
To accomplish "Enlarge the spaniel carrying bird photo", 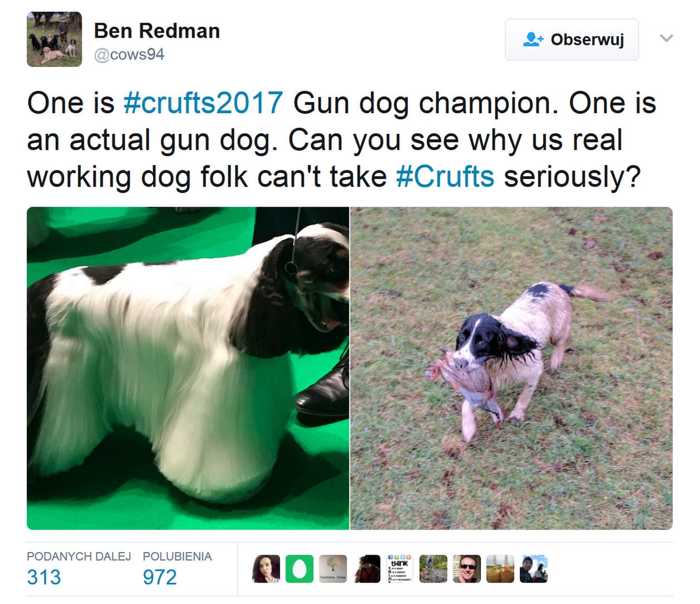I will (511, 368).
